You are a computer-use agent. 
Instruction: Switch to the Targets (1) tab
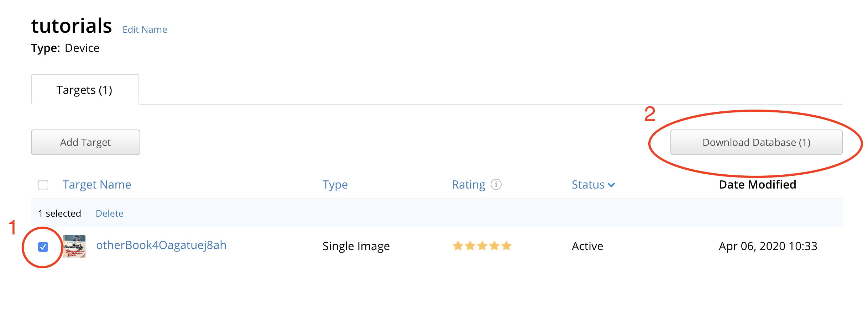[85, 90]
